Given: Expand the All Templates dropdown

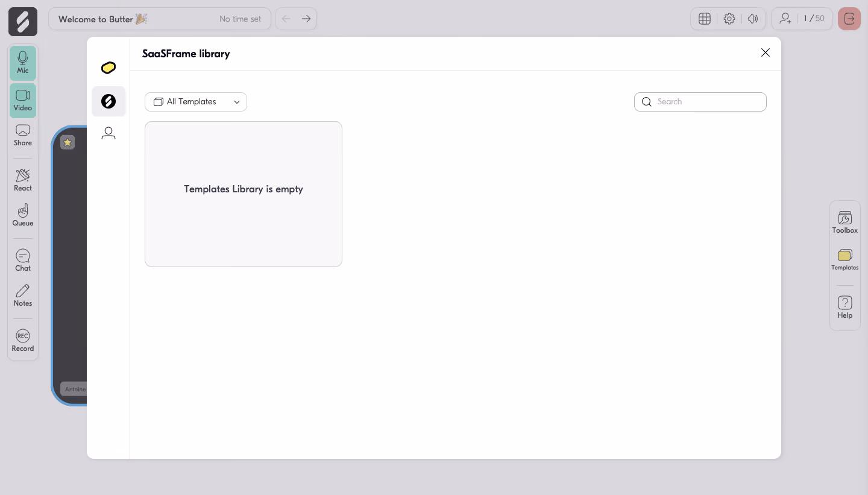Looking at the screenshot, I should 196,102.
